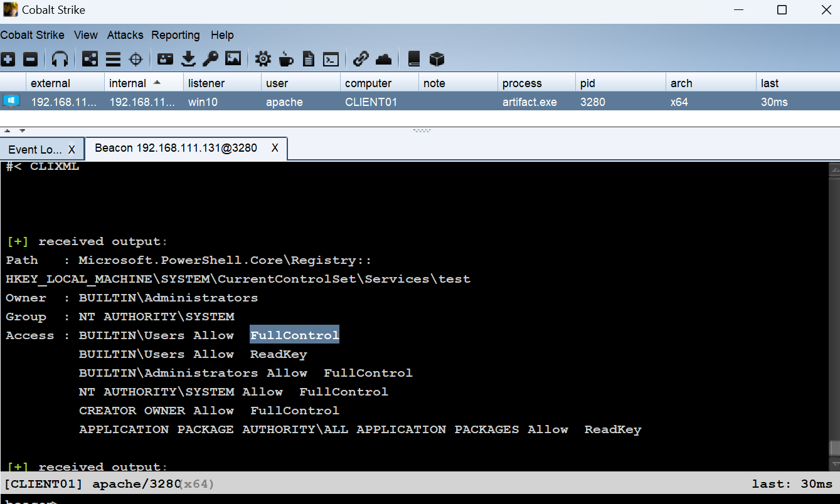Open the Credentials key icon
840x504 pixels.
(x=210, y=59)
